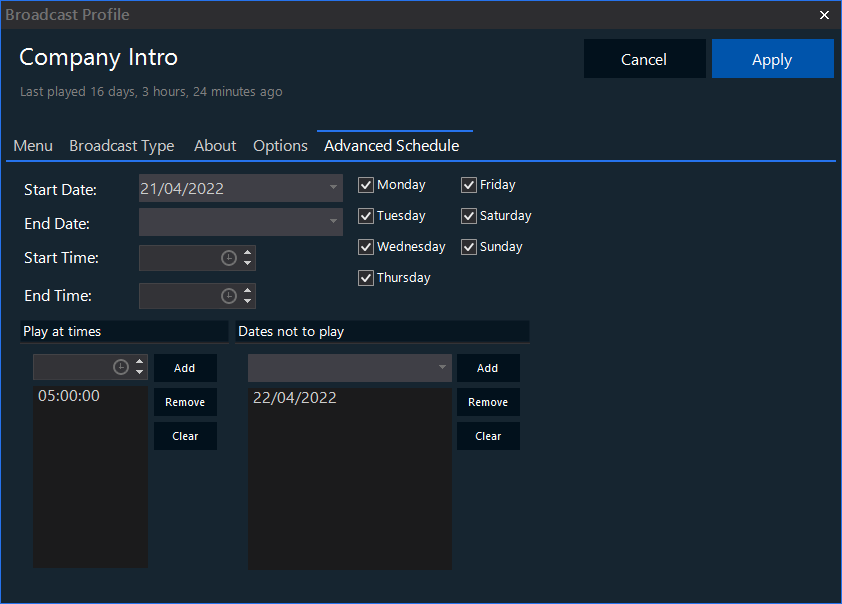Image resolution: width=842 pixels, height=604 pixels.
Task: Add a date to Dates not to play
Action: (488, 368)
